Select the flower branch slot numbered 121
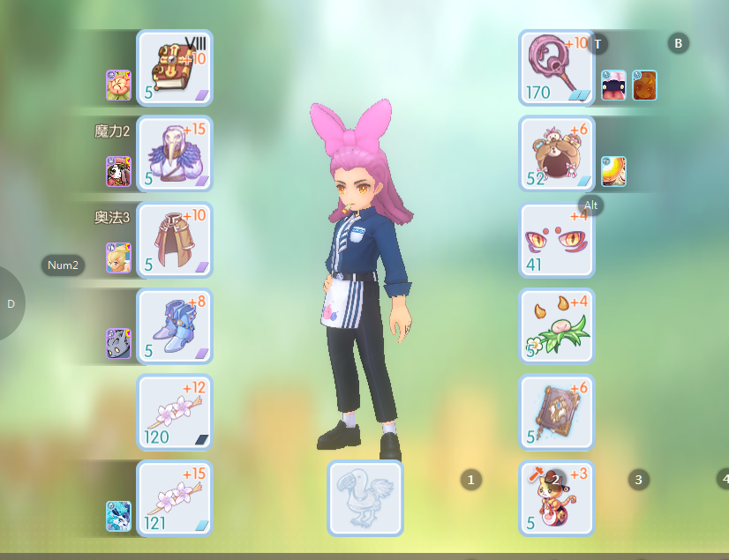729x560 pixels. click(x=175, y=498)
